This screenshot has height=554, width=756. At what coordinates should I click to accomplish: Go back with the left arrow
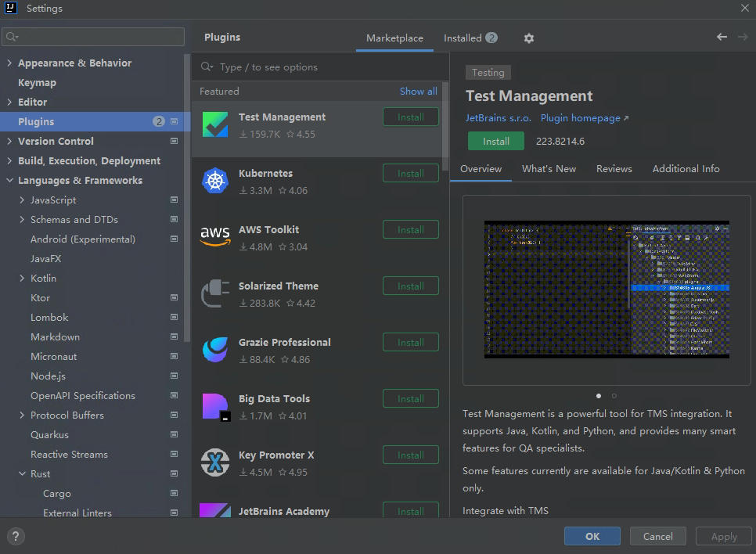(722, 37)
